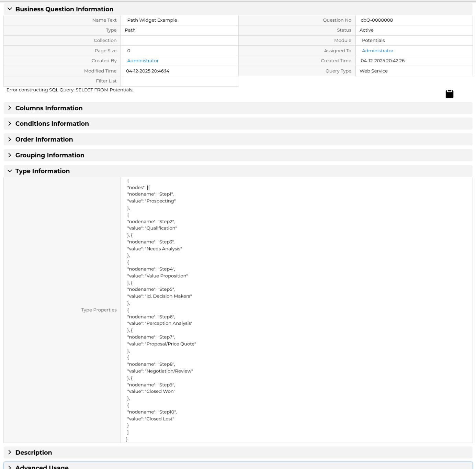This screenshot has width=476, height=469.
Task: Click the "value": "Needs Analysis" line
Action: coord(155,249)
